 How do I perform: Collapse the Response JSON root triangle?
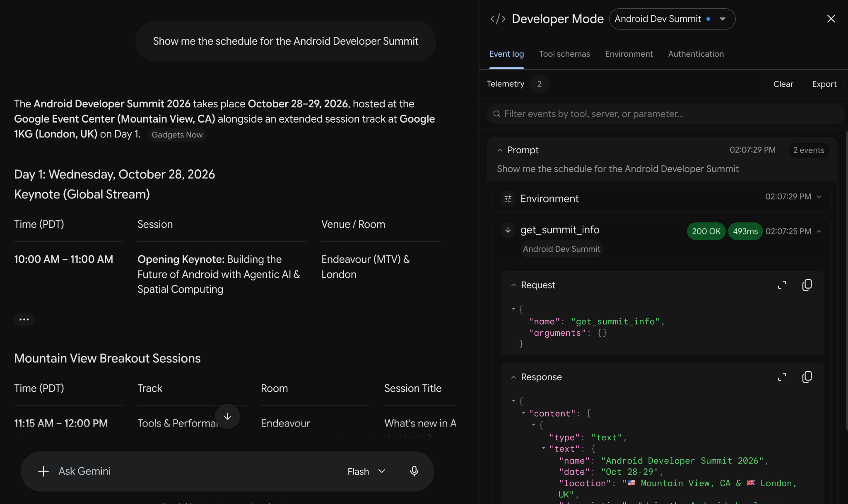513,400
